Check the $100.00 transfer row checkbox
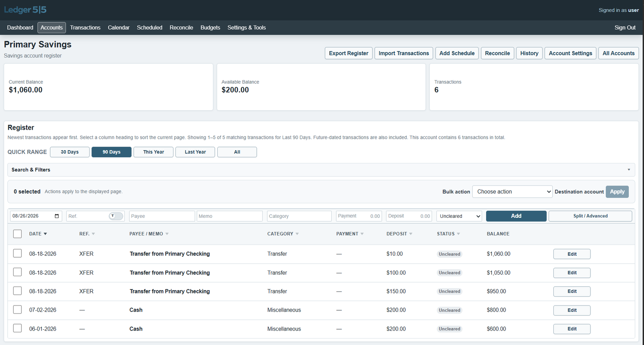 tap(17, 272)
